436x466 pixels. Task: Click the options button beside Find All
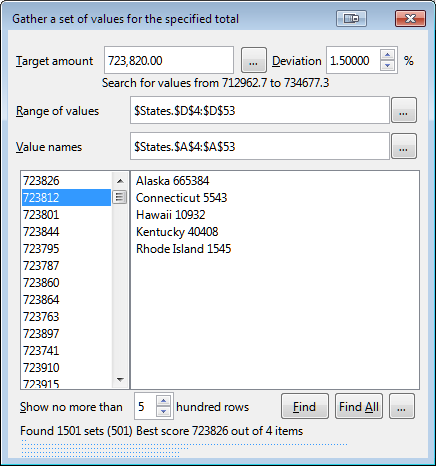[402, 406]
